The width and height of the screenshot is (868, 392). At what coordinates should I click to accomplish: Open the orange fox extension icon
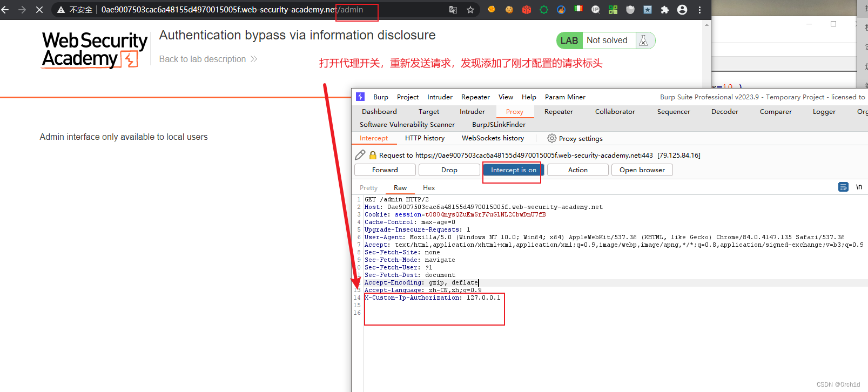tap(492, 10)
